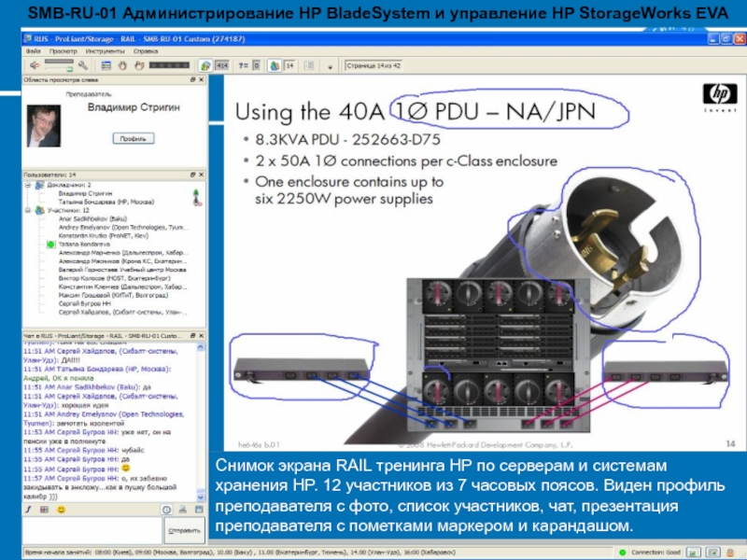
Task: Click the dark audio level meter bar
Action: (169, 65)
